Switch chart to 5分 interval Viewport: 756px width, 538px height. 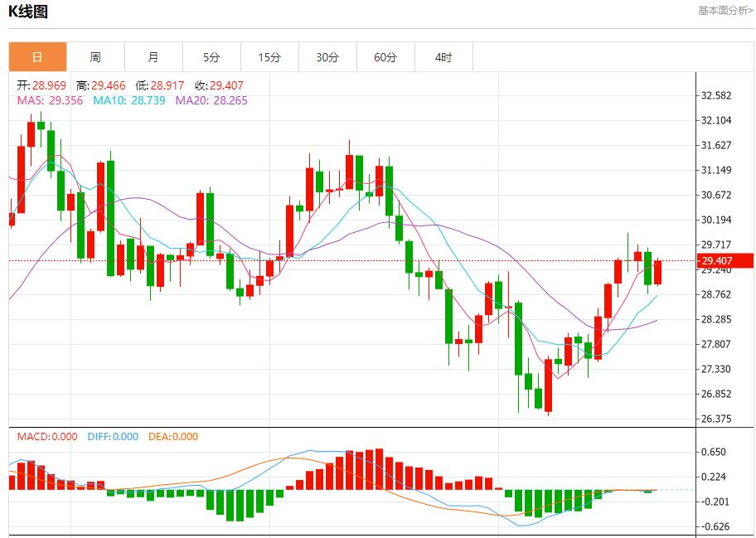(211, 57)
